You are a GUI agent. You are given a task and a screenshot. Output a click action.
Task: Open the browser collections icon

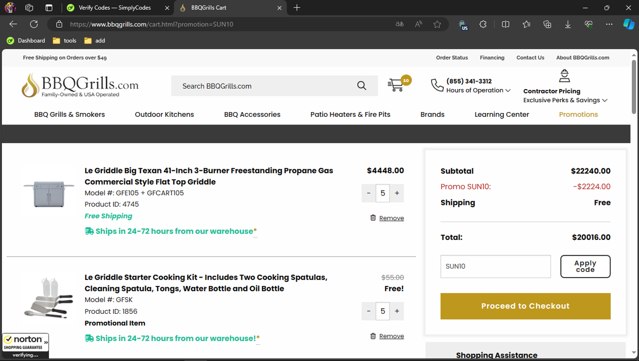click(547, 24)
